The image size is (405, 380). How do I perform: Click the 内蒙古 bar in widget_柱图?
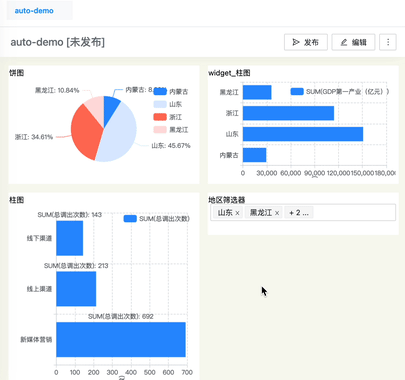point(255,155)
